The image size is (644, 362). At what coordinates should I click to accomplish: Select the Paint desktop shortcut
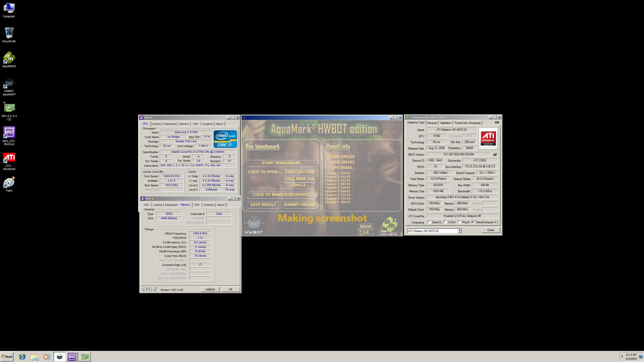coord(9,185)
